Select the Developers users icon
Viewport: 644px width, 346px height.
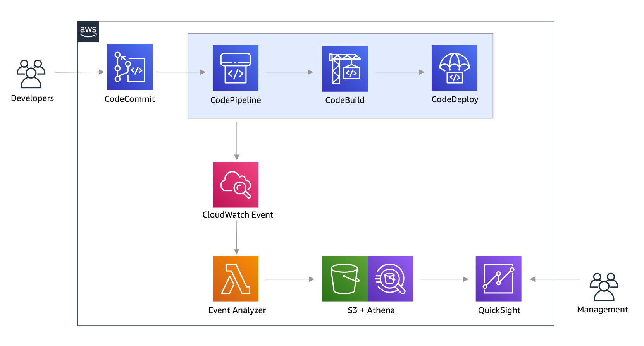pos(31,74)
